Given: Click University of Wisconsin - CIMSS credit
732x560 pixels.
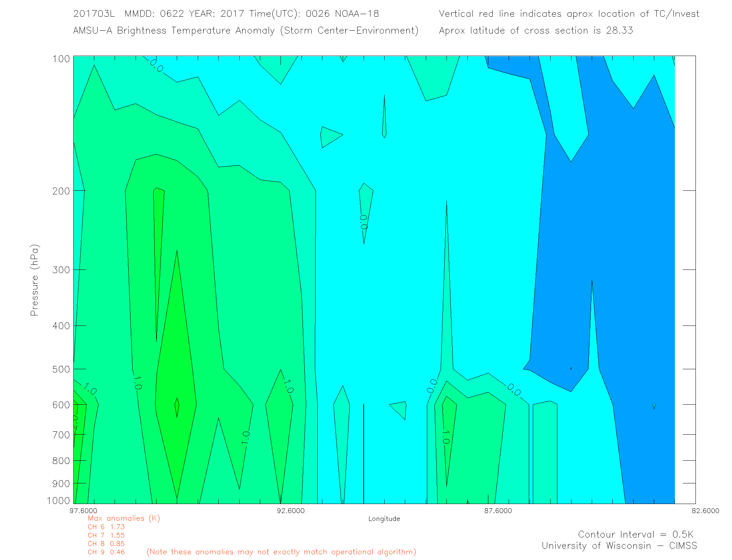Looking at the screenshot, I should (619, 546).
